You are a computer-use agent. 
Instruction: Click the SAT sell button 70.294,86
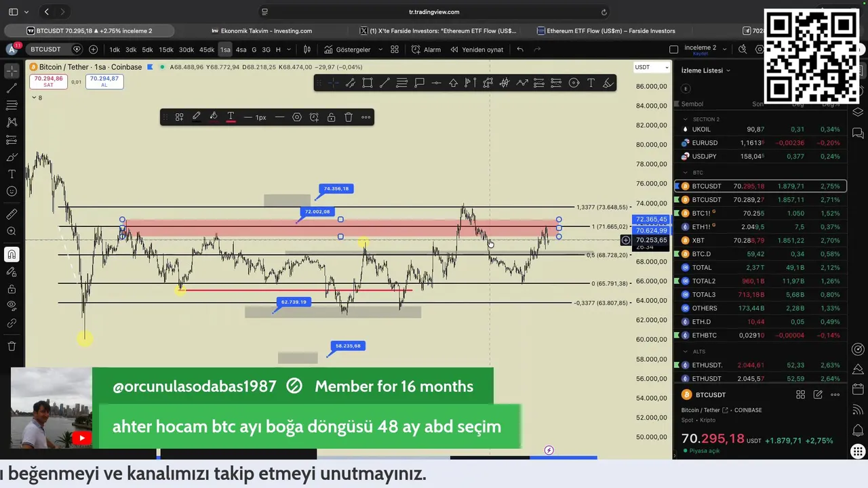tap(48, 81)
